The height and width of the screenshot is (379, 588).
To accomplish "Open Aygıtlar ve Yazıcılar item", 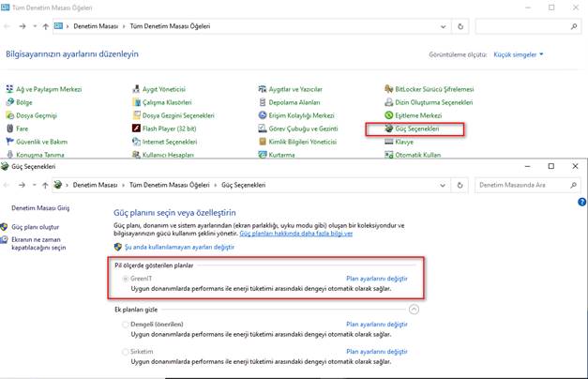I will [295, 89].
